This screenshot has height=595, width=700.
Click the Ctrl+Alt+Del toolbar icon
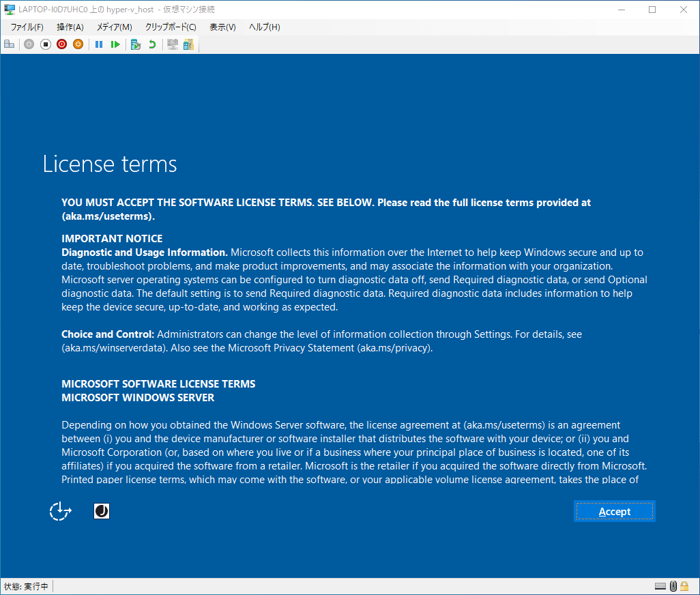pos(10,44)
